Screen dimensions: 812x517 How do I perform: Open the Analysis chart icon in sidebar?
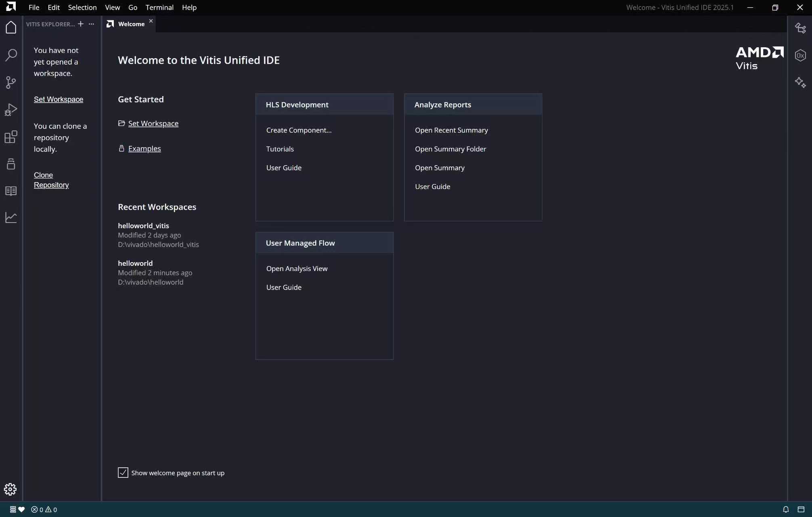point(11,218)
